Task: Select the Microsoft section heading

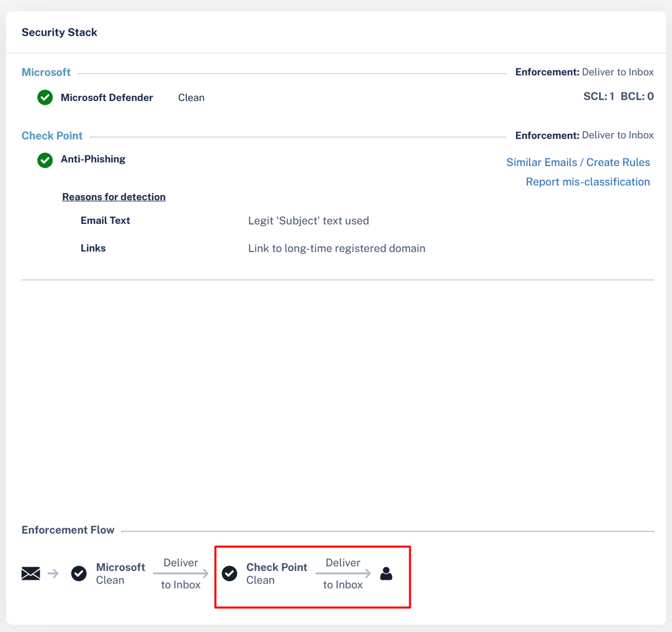Action: 46,72
